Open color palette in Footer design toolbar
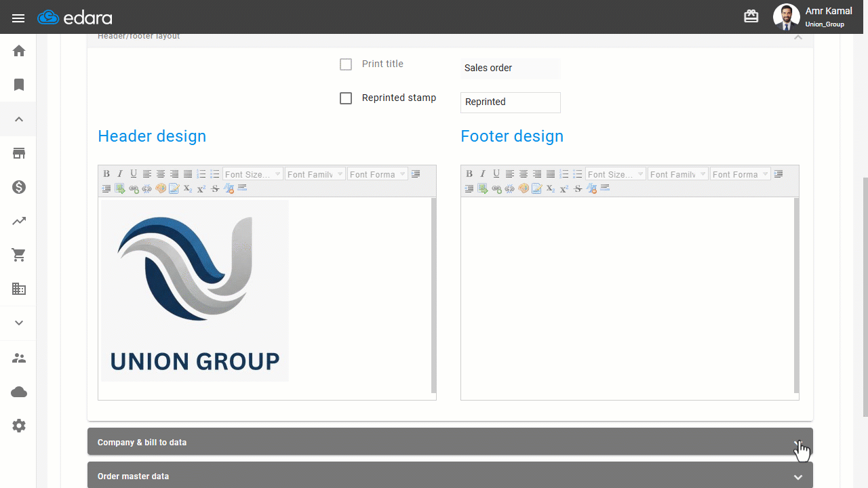Image resolution: width=868 pixels, height=488 pixels. click(524, 188)
